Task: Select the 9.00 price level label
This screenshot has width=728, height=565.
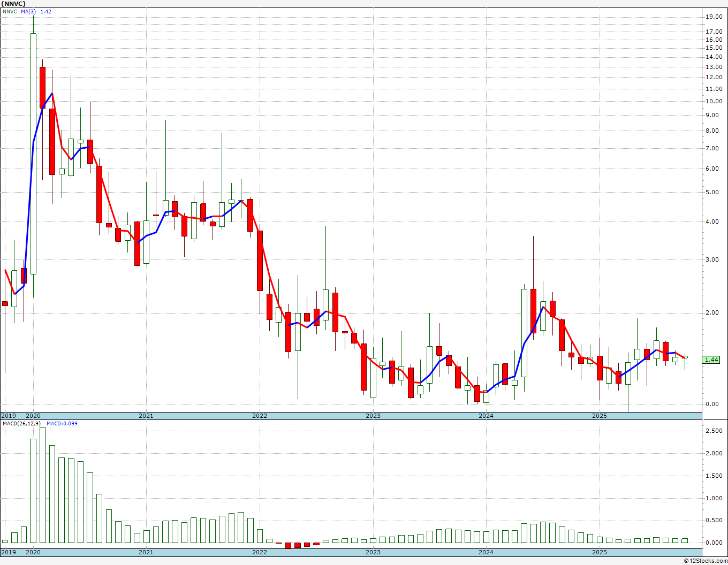Action: (x=712, y=115)
